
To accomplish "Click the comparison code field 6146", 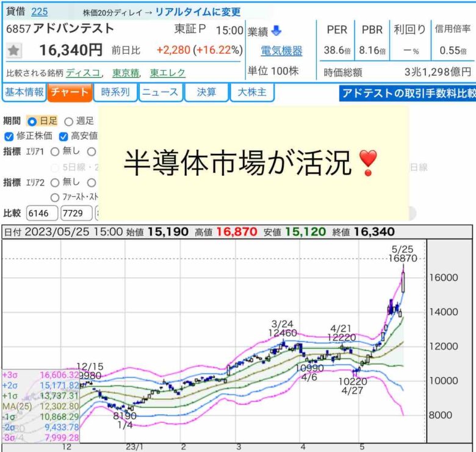I will (x=42, y=213).
